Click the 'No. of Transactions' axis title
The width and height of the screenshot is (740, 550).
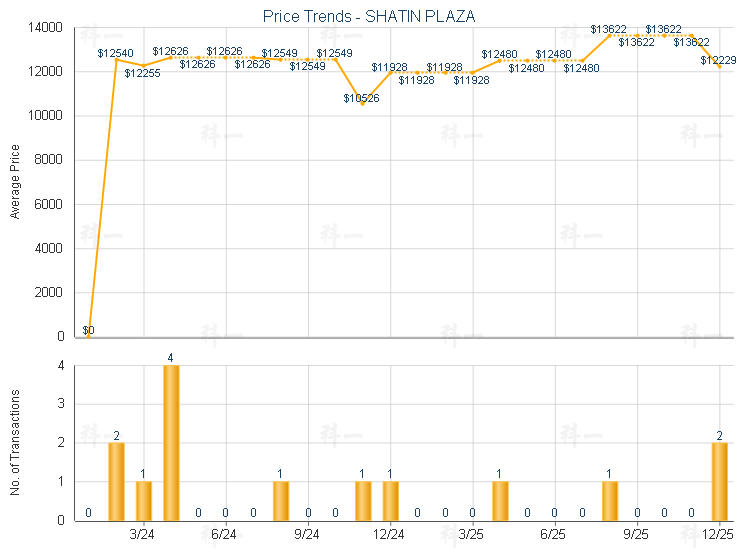click(x=14, y=443)
